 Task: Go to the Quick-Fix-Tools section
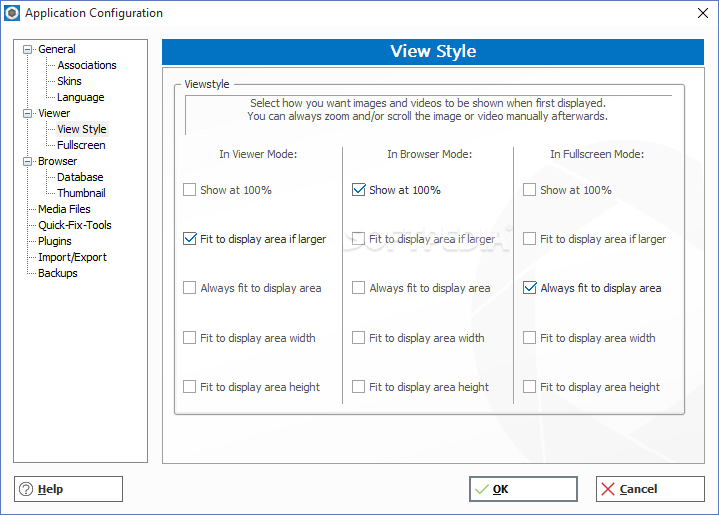pyautogui.click(x=75, y=225)
